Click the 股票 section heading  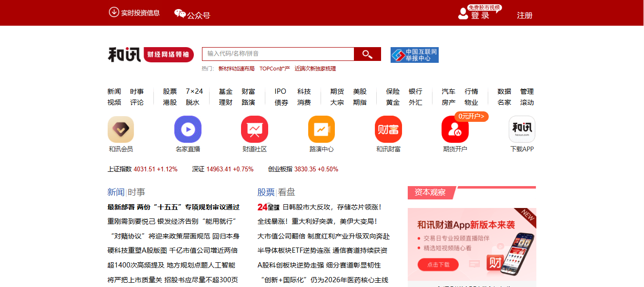click(266, 192)
